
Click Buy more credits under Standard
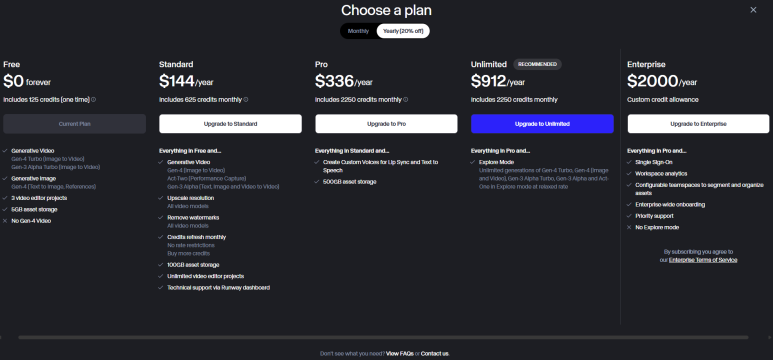[x=188, y=253]
